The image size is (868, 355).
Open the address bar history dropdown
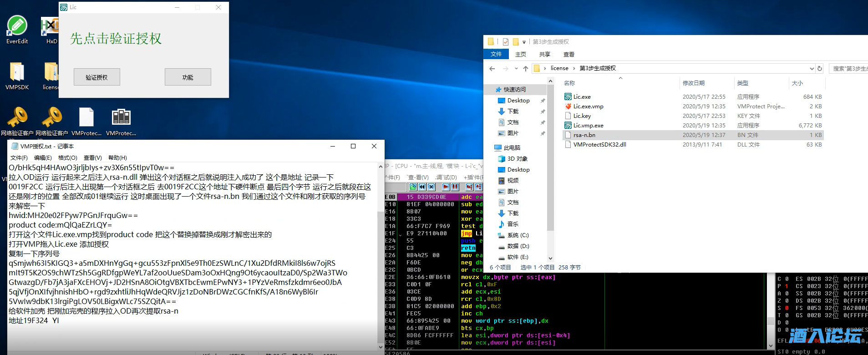(x=812, y=68)
